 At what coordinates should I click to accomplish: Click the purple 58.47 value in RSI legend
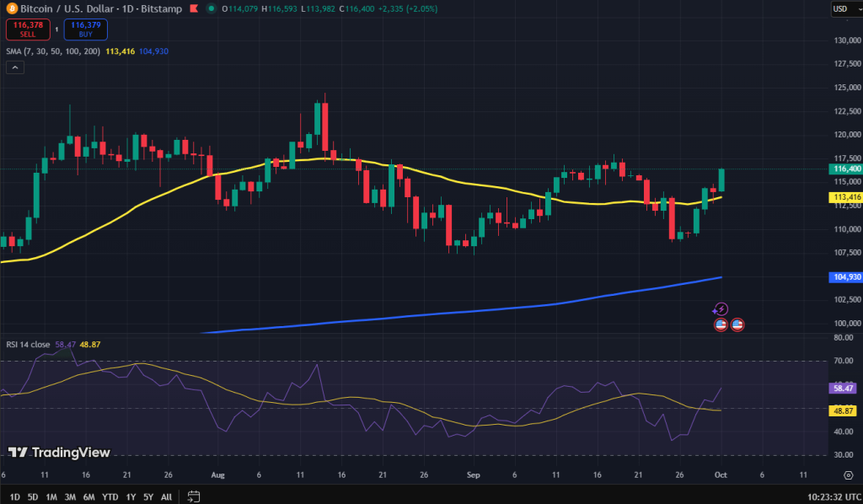tap(66, 345)
